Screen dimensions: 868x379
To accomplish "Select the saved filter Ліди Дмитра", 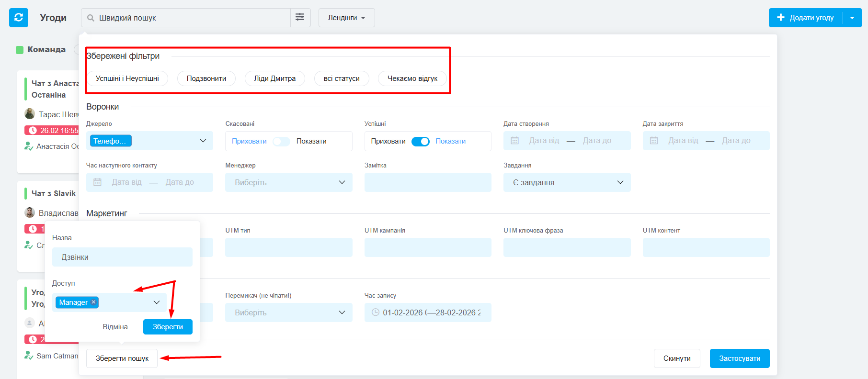I will click(x=274, y=78).
